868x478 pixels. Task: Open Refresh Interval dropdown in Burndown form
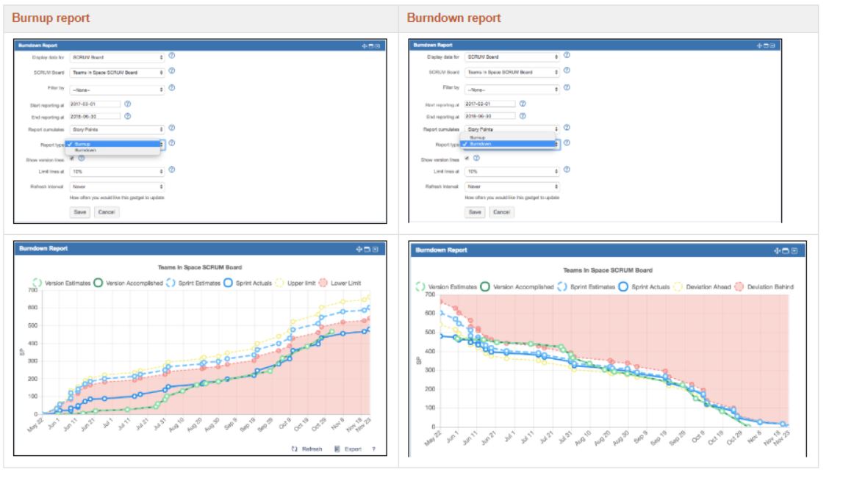click(x=512, y=187)
